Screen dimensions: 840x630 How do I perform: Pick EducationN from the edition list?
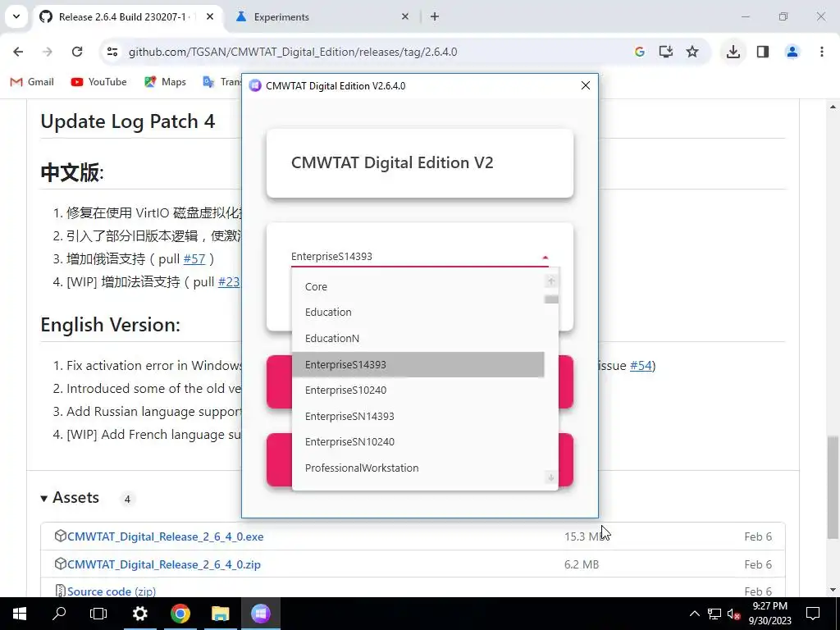(x=418, y=339)
